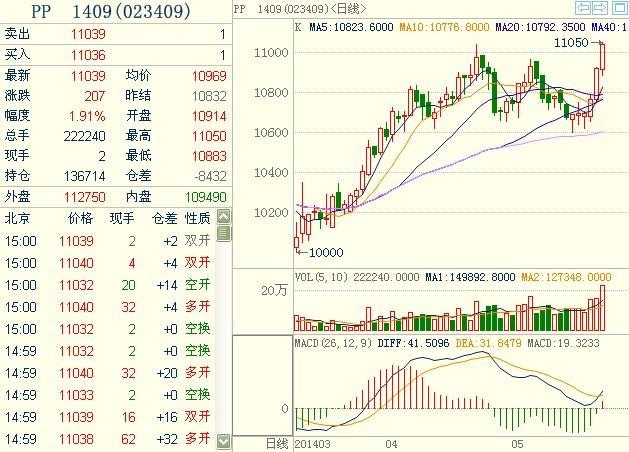
Task: Click the 04 month axis label
Action: tap(392, 444)
